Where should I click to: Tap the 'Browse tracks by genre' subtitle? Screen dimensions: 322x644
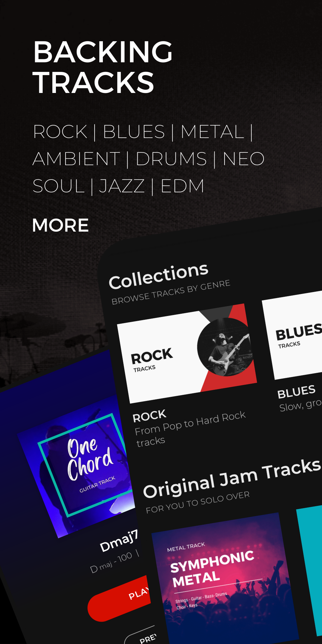pos(171,292)
